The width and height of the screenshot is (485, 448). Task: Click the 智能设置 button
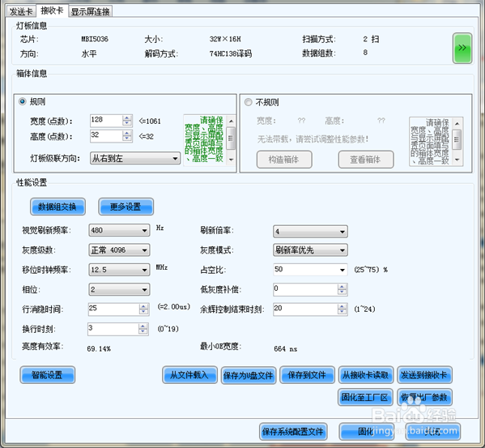point(48,375)
